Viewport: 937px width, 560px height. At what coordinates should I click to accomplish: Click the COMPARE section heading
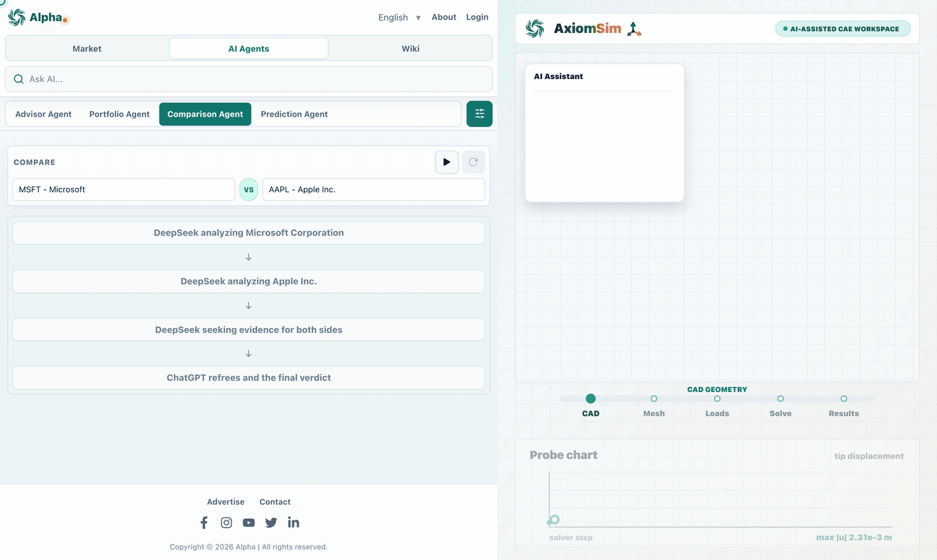35,163
